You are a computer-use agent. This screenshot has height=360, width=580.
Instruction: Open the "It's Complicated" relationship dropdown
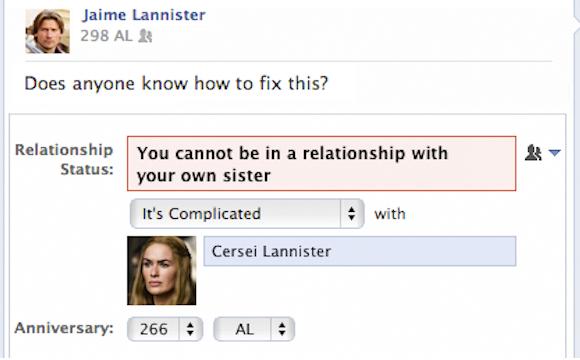(247, 214)
